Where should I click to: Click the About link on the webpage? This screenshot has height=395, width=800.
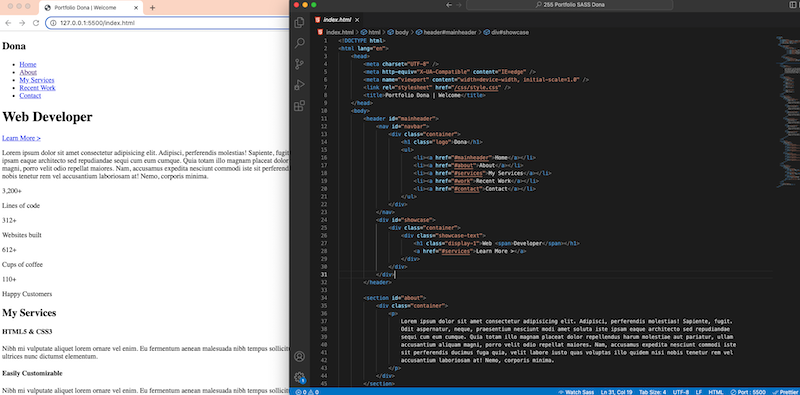coord(28,72)
